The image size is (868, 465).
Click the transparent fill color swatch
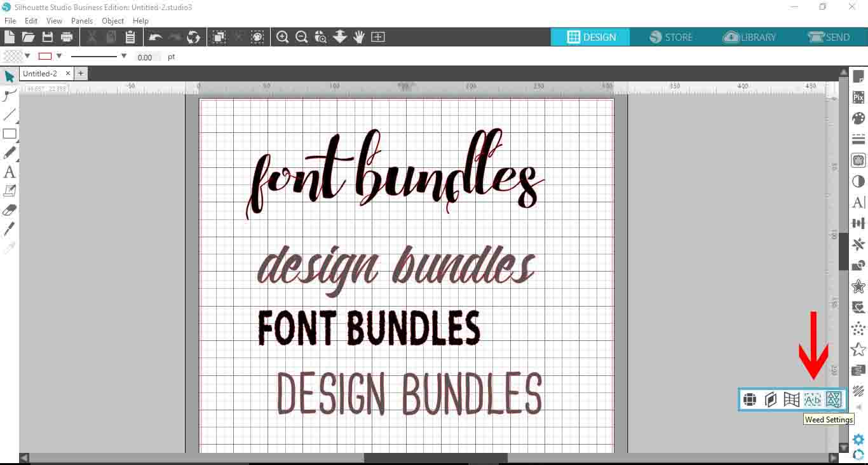click(x=13, y=56)
